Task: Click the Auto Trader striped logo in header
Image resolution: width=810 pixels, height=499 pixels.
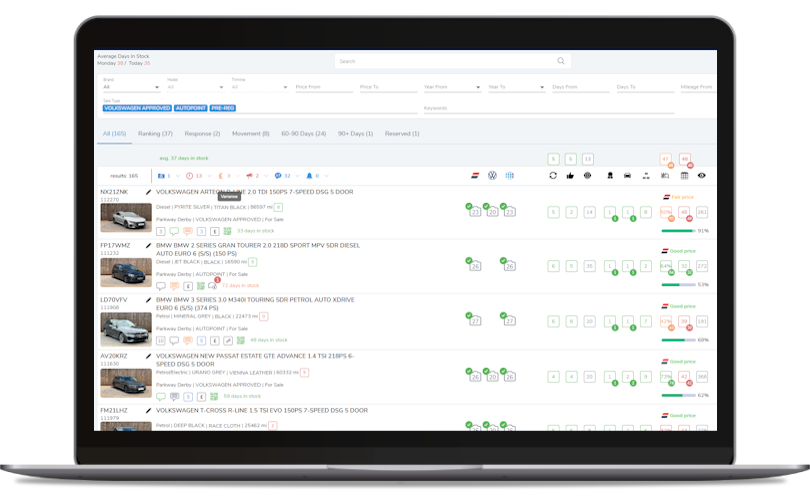Action: 475,176
